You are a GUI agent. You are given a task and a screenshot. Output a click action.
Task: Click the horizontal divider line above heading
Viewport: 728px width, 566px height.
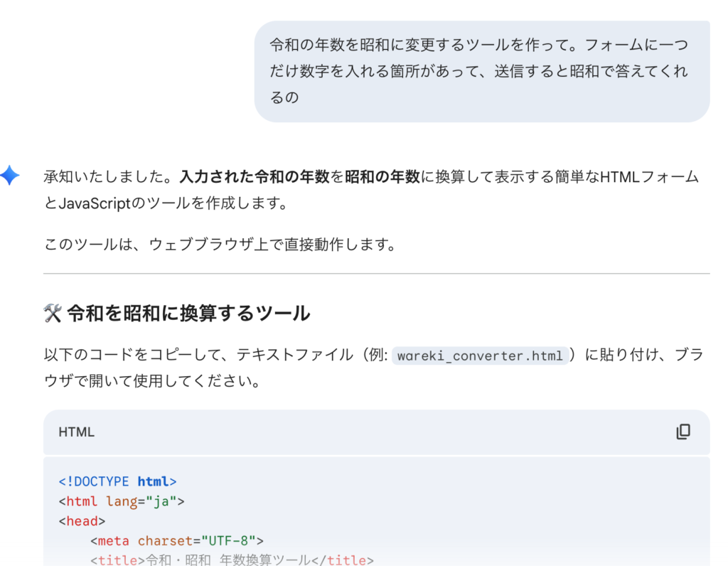[376, 274]
